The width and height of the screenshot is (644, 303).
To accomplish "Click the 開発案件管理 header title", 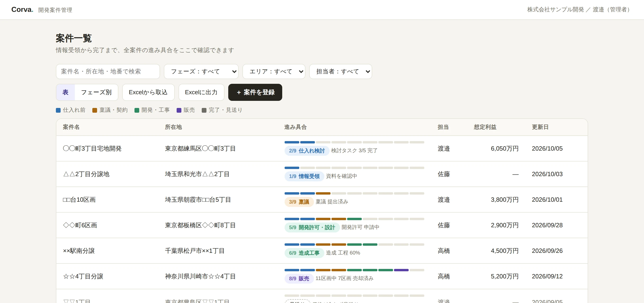I will 55,10.
